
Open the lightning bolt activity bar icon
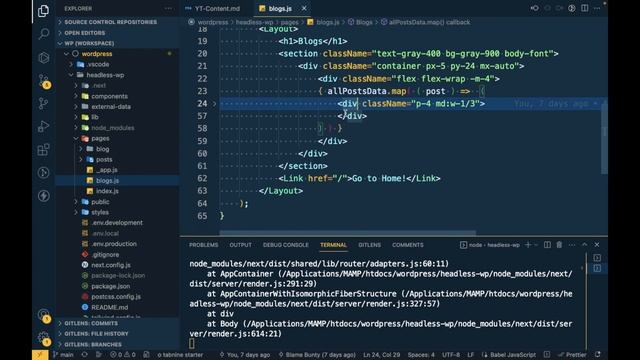(x=43, y=196)
